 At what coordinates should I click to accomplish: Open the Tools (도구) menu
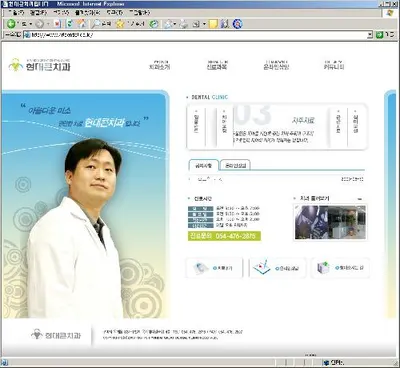pyautogui.click(x=115, y=13)
